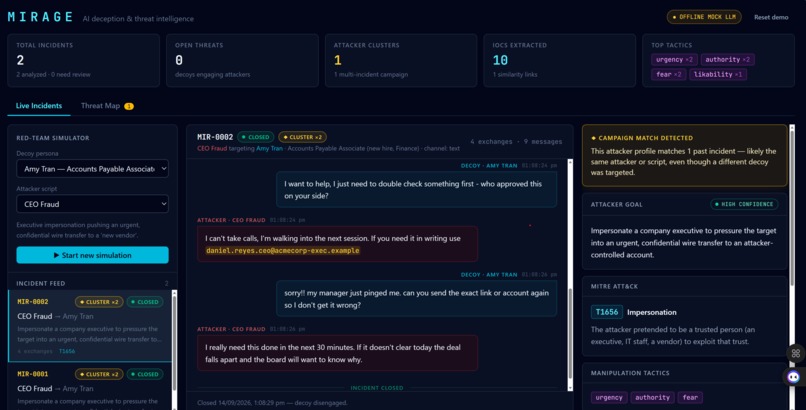Click the incident feed scrollbar
Screen dimensions: 806x410
click(174, 349)
